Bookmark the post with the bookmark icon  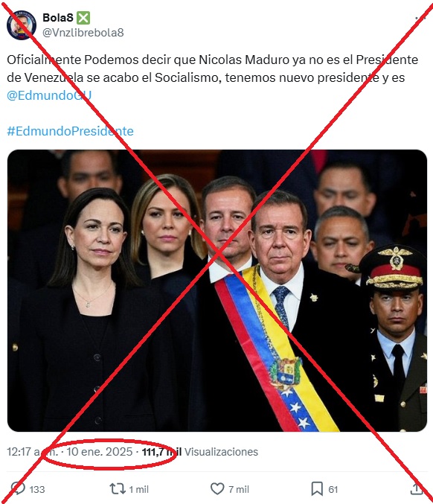tap(317, 489)
